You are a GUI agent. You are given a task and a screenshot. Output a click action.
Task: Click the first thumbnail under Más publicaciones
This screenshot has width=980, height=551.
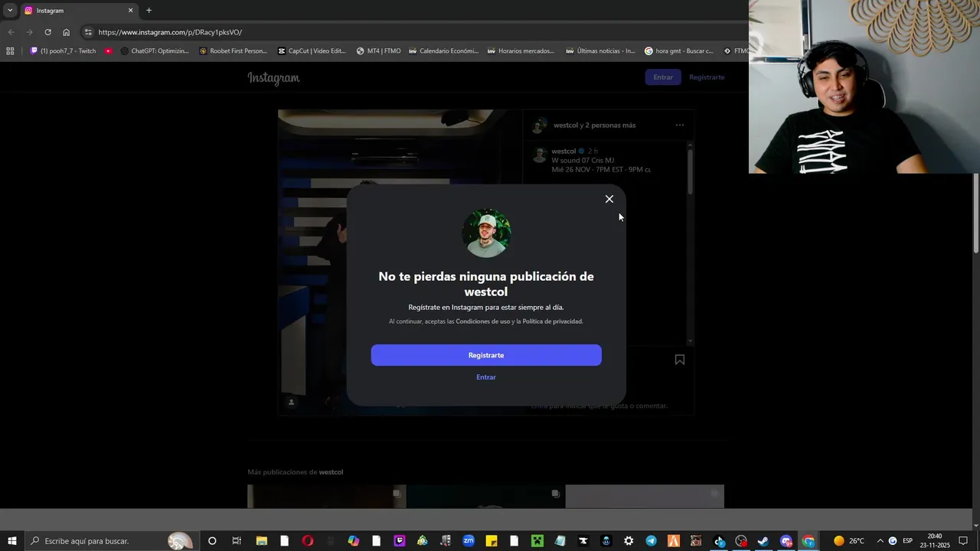click(327, 496)
